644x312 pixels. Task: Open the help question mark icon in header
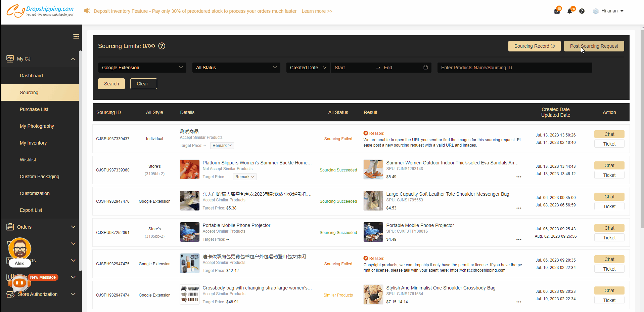point(582,11)
